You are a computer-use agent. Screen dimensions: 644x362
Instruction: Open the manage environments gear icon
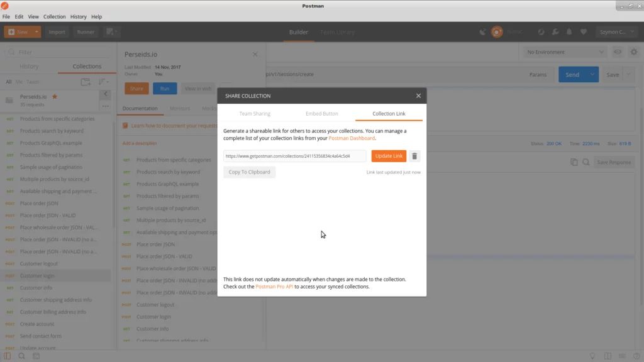coord(634,52)
